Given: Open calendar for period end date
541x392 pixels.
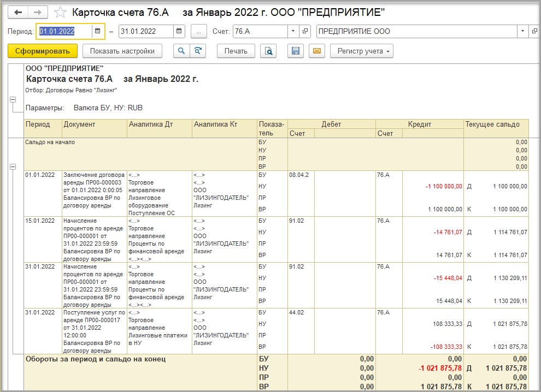Looking at the screenshot, I should tap(179, 31).
